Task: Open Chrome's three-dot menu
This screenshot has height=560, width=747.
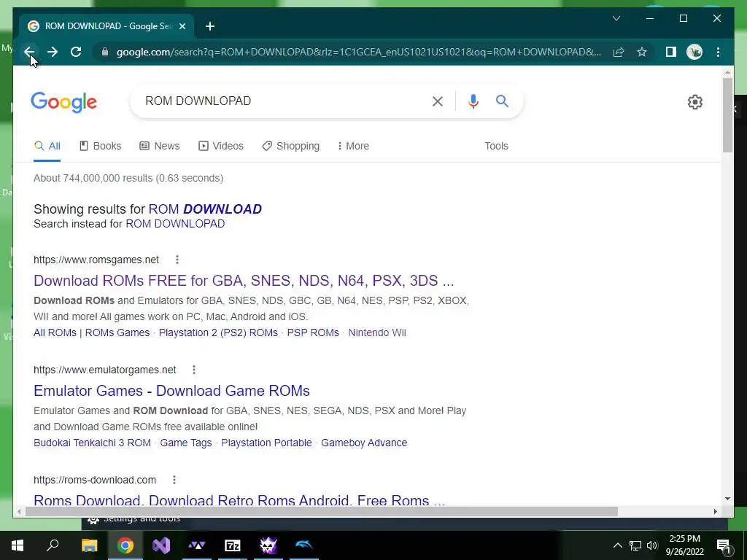Action: [x=718, y=52]
